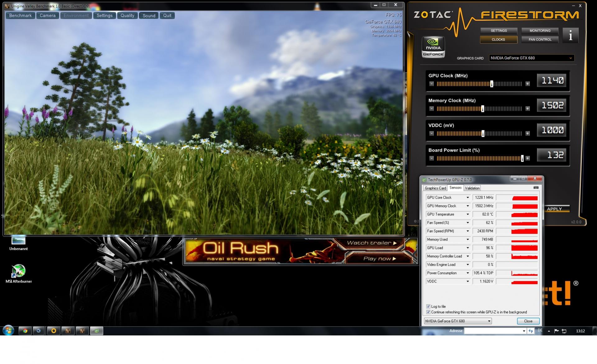Click the address bar refresh/go icon in the taskbar
Image resolution: width=597 pixels, height=364 pixels.
(531, 331)
